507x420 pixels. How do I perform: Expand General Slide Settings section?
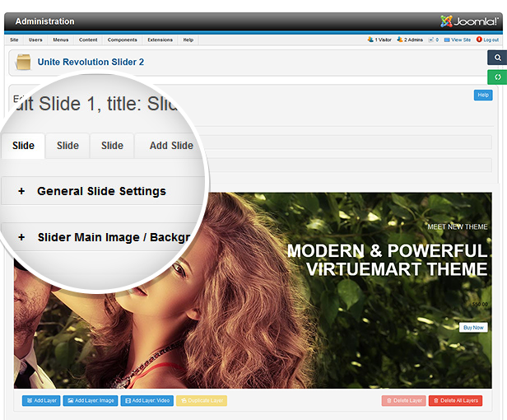click(x=101, y=191)
